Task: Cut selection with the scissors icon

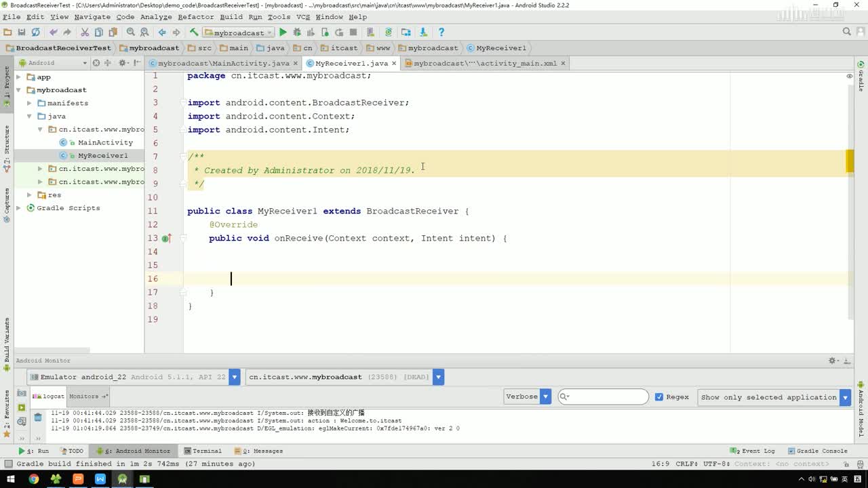Action: 85,32
